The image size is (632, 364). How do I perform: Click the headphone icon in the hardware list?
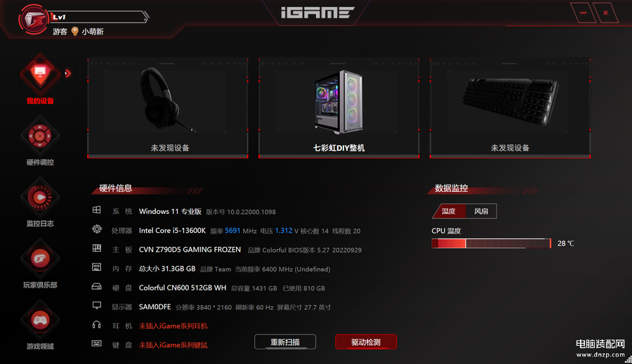[x=97, y=325]
